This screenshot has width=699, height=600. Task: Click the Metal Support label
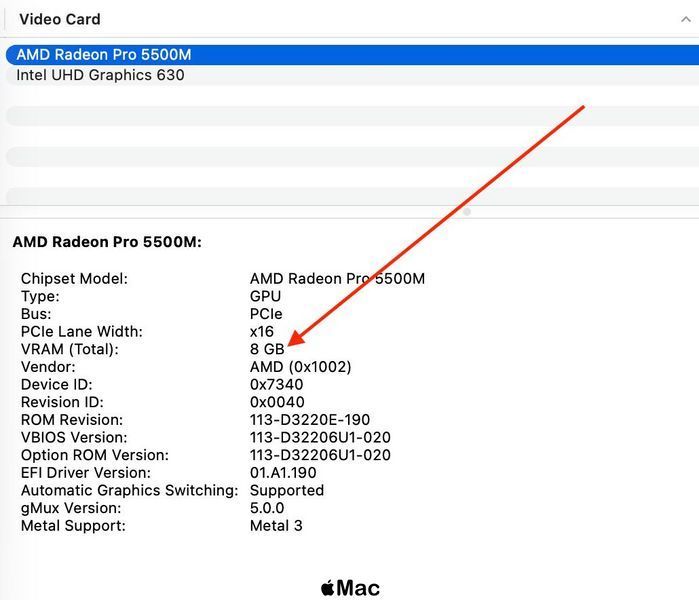coord(73,526)
